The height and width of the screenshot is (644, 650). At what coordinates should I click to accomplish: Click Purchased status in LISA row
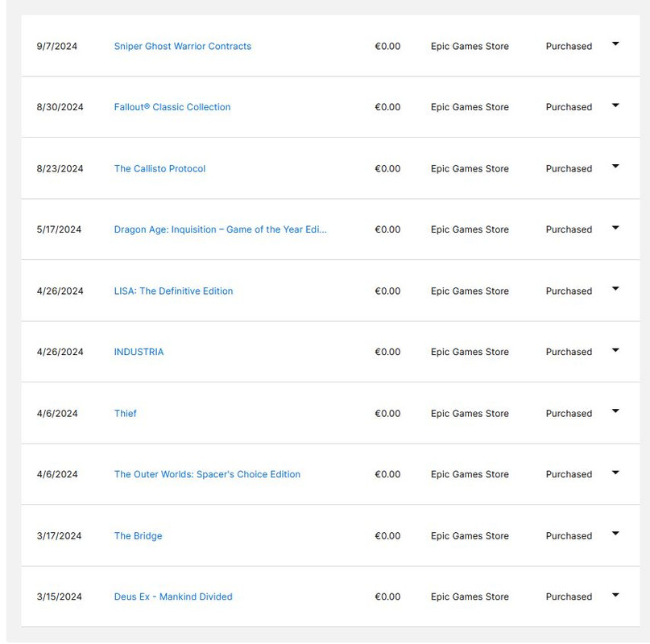(x=569, y=291)
